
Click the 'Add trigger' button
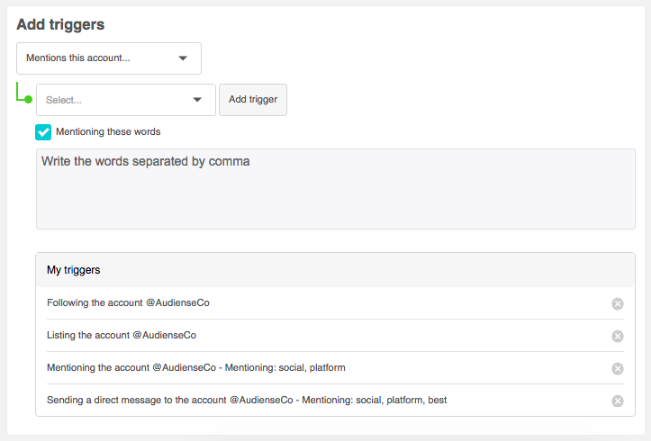253,100
